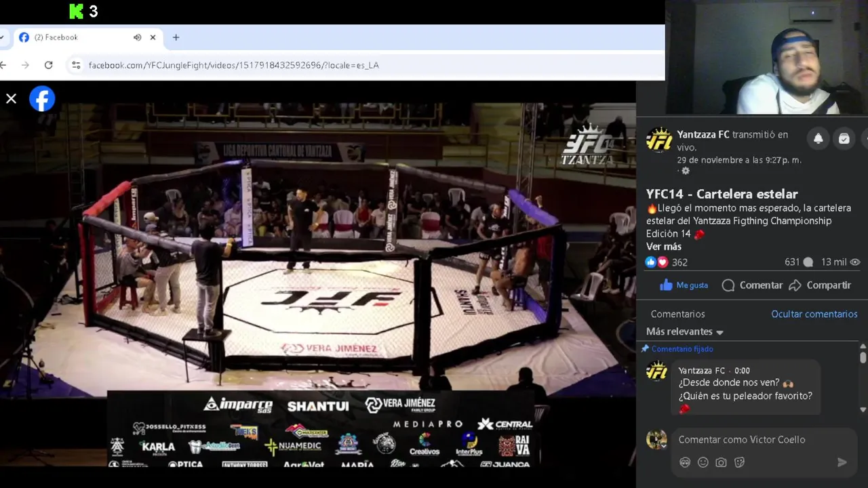Open Más relevantes sorting dropdown
The image size is (868, 488).
coord(685,331)
